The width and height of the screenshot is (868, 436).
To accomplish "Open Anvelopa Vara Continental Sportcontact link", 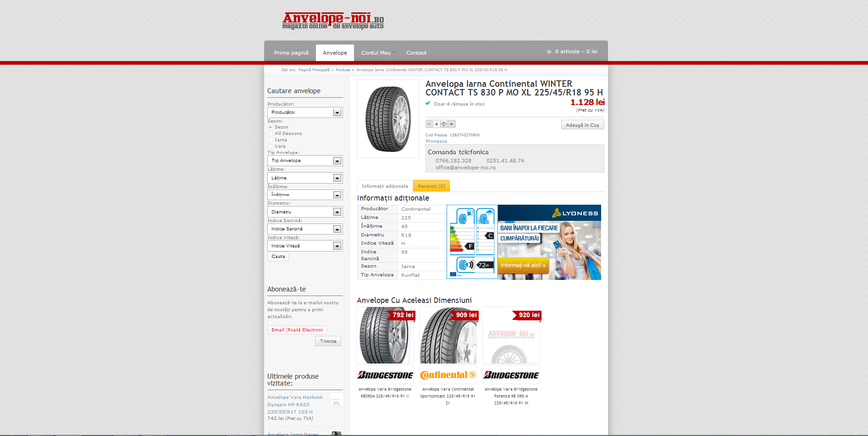I will (448, 396).
